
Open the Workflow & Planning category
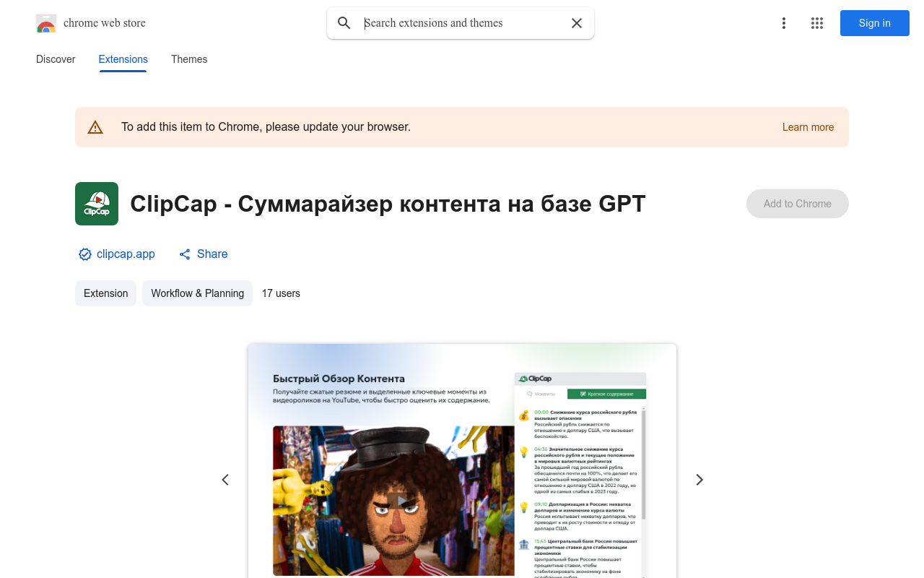[197, 293]
